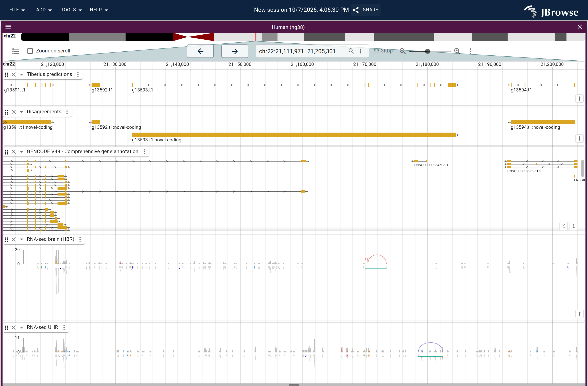Screen dimensions: 588x386
Task: Open view options three-dot menu near zoom
Action: tap(470, 51)
